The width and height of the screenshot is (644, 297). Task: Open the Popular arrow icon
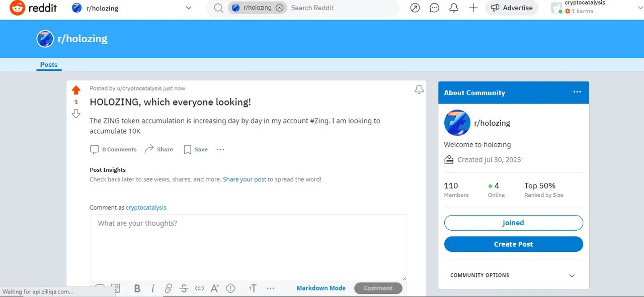415,8
